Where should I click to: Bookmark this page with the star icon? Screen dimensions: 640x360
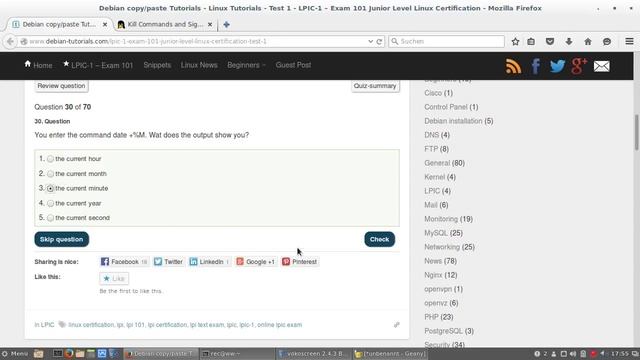[x=515, y=41]
